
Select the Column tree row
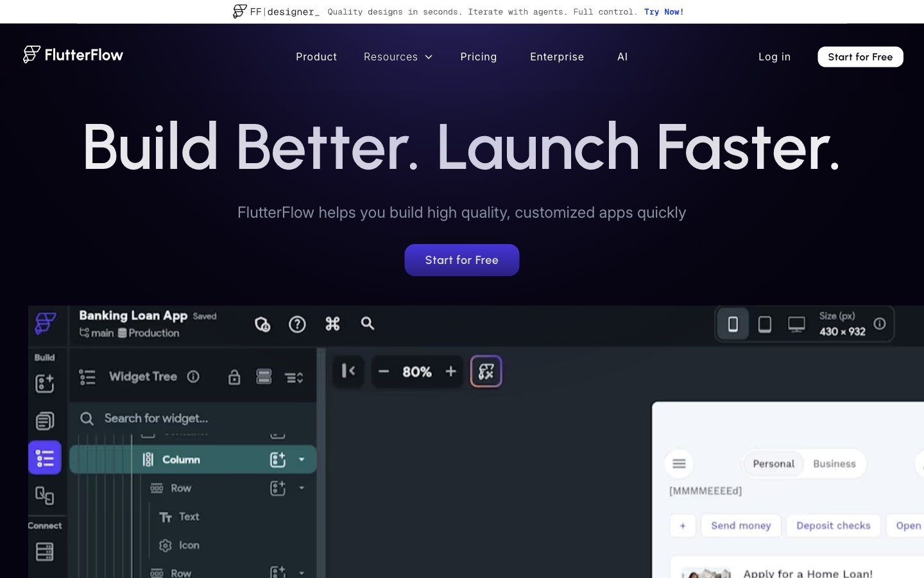pyautogui.click(x=193, y=460)
